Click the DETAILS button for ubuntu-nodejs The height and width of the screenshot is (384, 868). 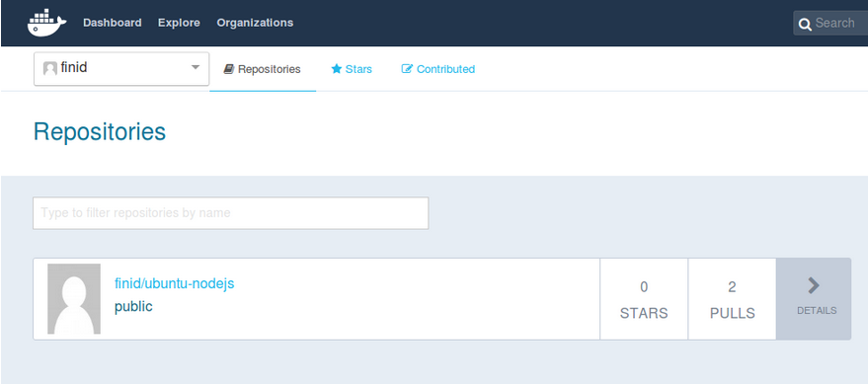coord(814,299)
